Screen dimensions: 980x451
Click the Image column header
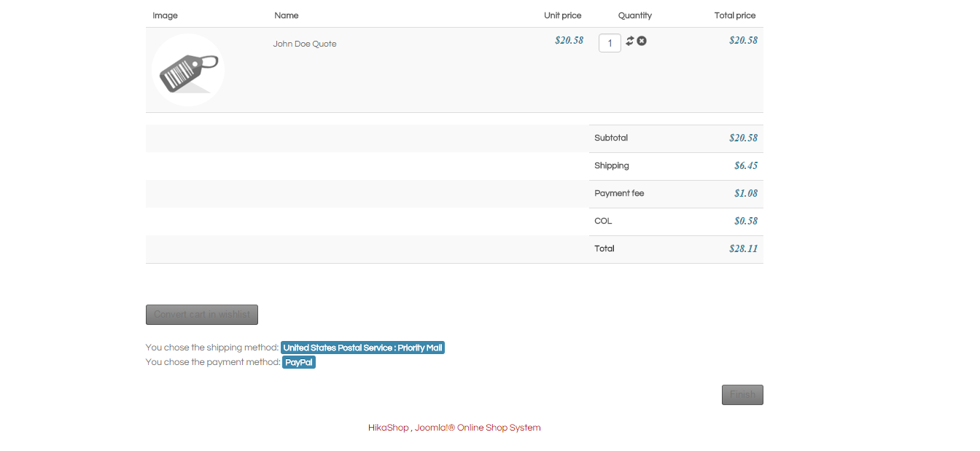[166, 15]
